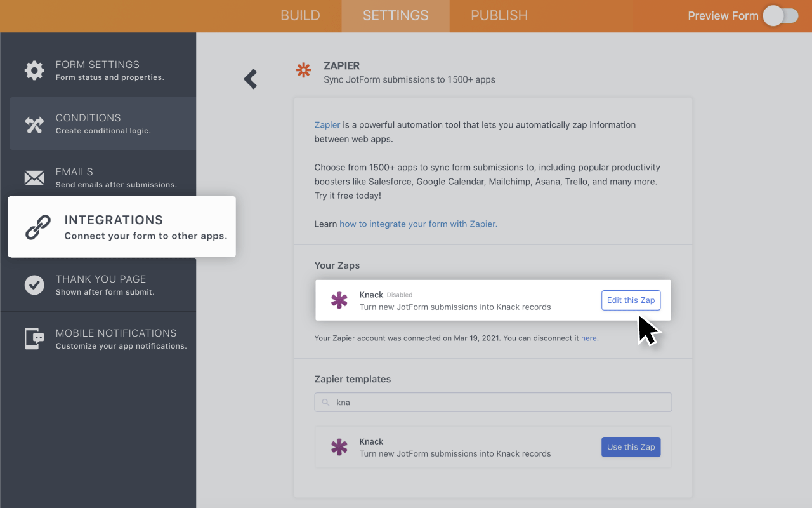This screenshot has width=812, height=508.
Task: Click the Edit this Zap button
Action: click(x=631, y=300)
